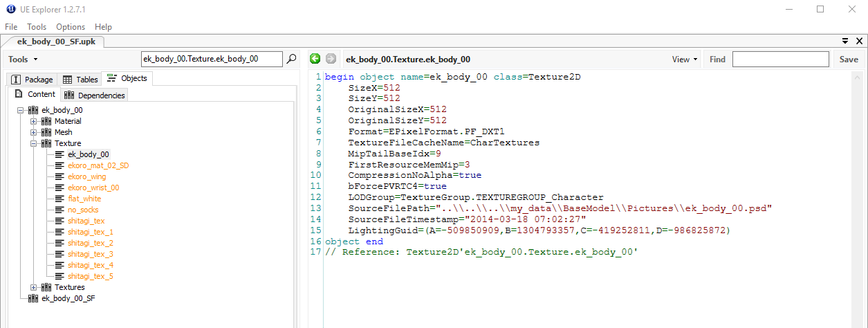Click the content header ek_body_00.Texture.ek_body_00

[408, 60]
